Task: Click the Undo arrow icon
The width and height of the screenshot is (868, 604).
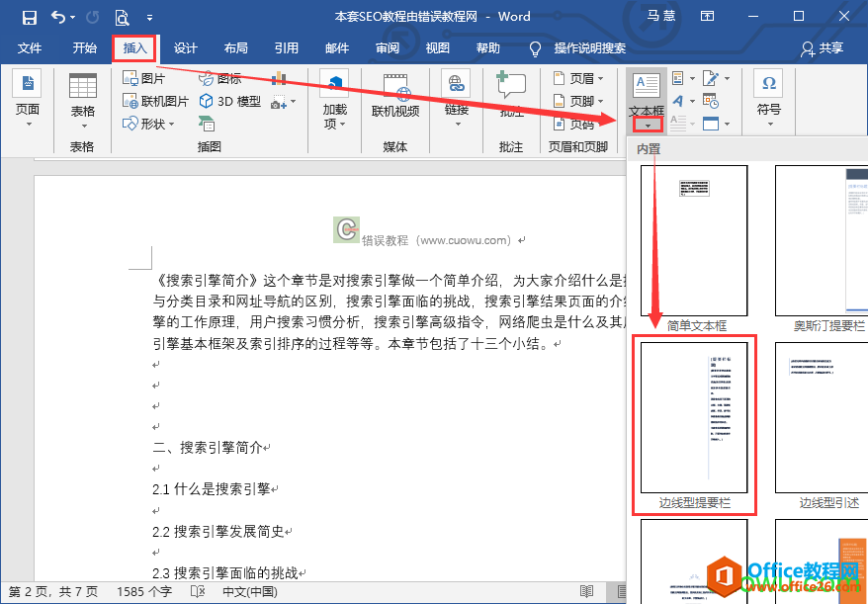Action: point(58,17)
